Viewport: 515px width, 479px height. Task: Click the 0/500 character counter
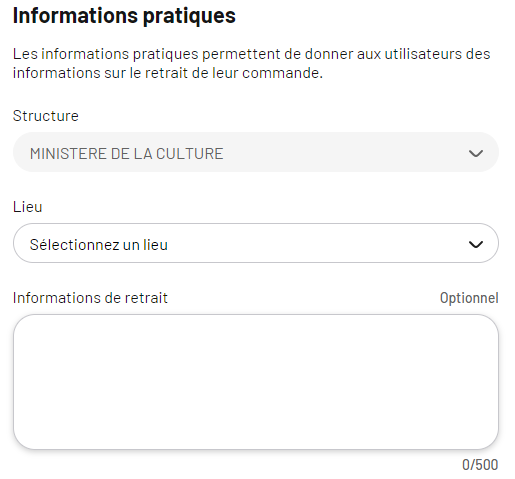click(x=480, y=465)
